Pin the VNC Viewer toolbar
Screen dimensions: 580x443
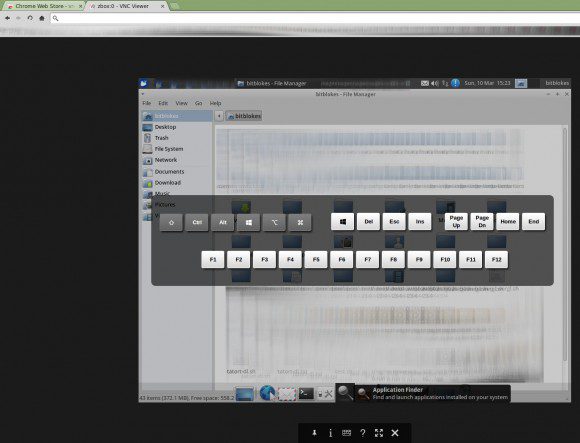(x=314, y=433)
